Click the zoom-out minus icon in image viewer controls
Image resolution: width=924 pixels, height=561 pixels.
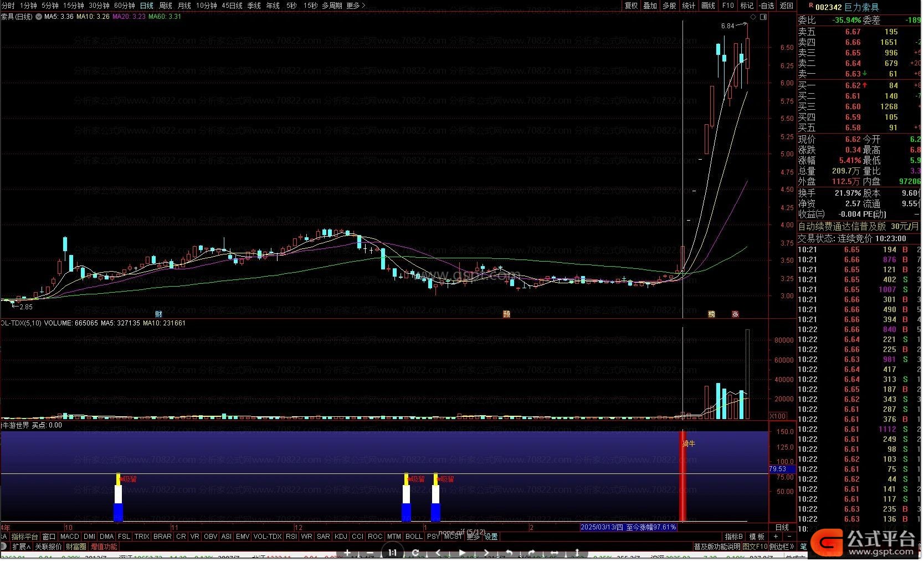[370, 553]
